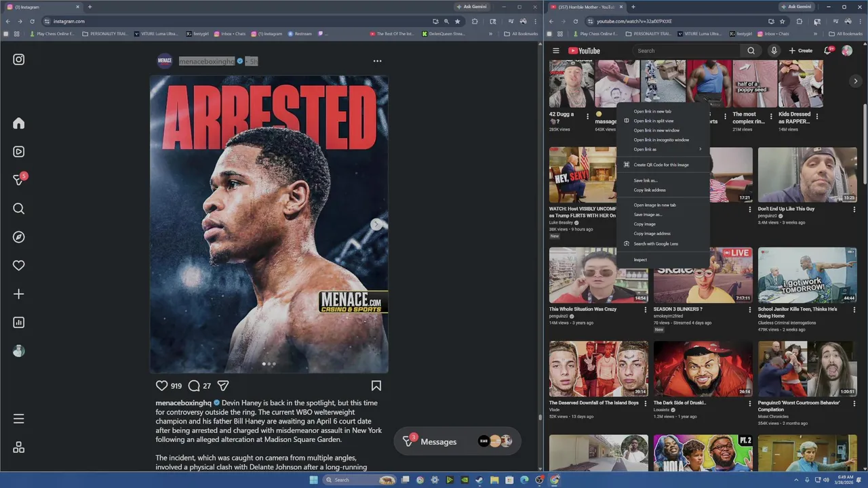
Task: Open options for The most complex rin... short
Action: coord(771,117)
